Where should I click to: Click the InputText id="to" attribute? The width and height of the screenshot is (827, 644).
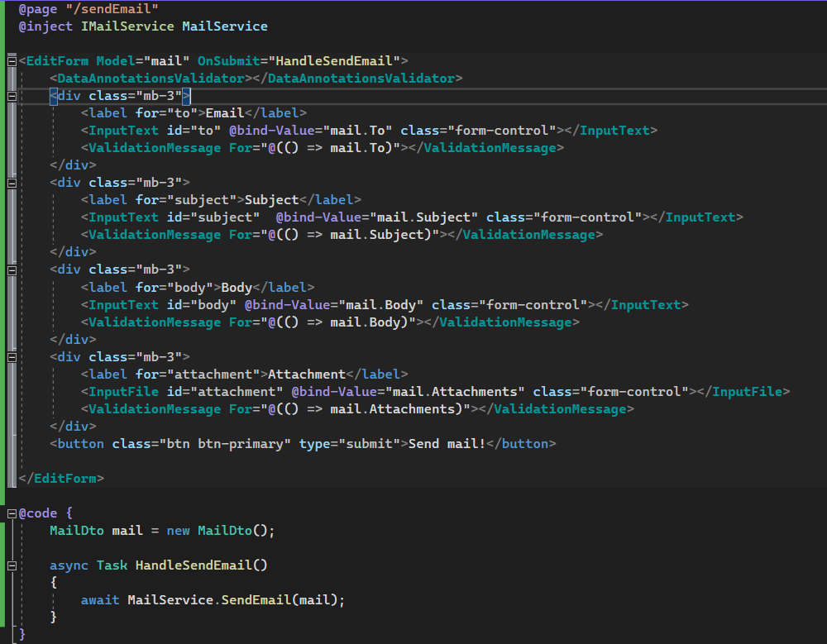coord(194,131)
